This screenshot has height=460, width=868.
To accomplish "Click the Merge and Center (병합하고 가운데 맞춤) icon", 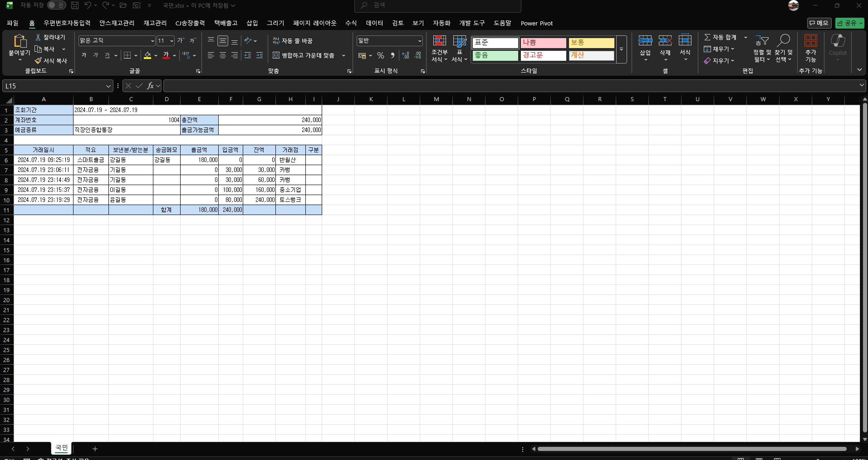I will tap(276, 55).
